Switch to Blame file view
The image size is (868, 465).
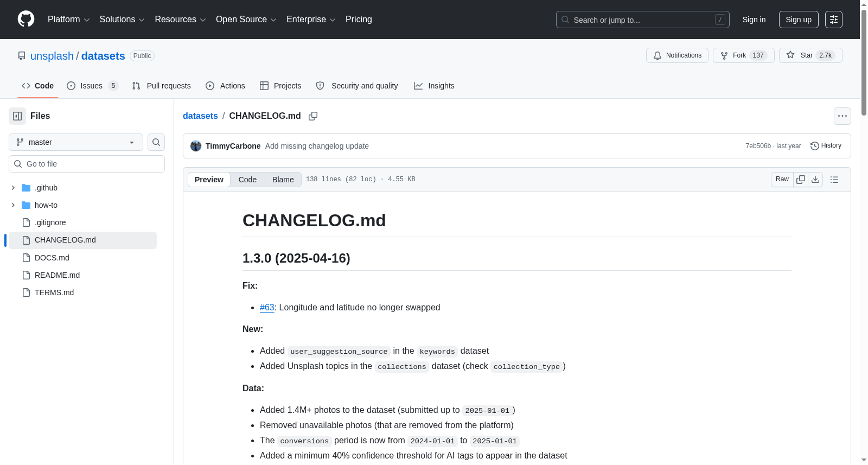click(x=283, y=180)
